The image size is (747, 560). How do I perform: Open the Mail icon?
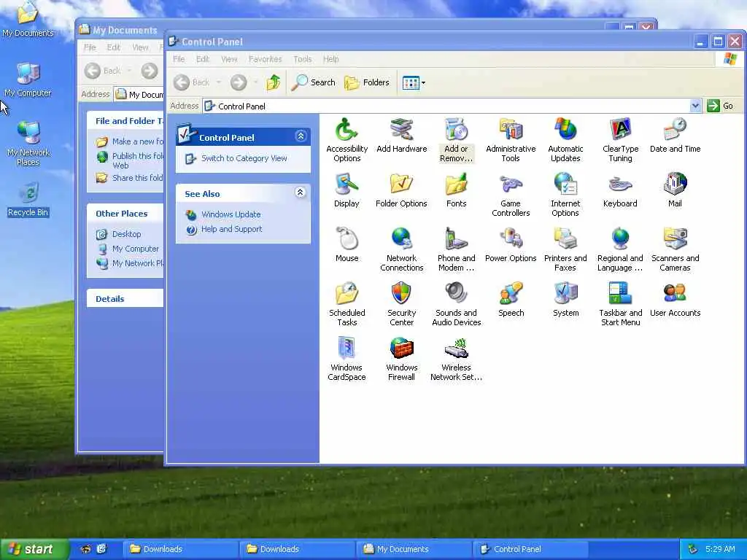675,190
